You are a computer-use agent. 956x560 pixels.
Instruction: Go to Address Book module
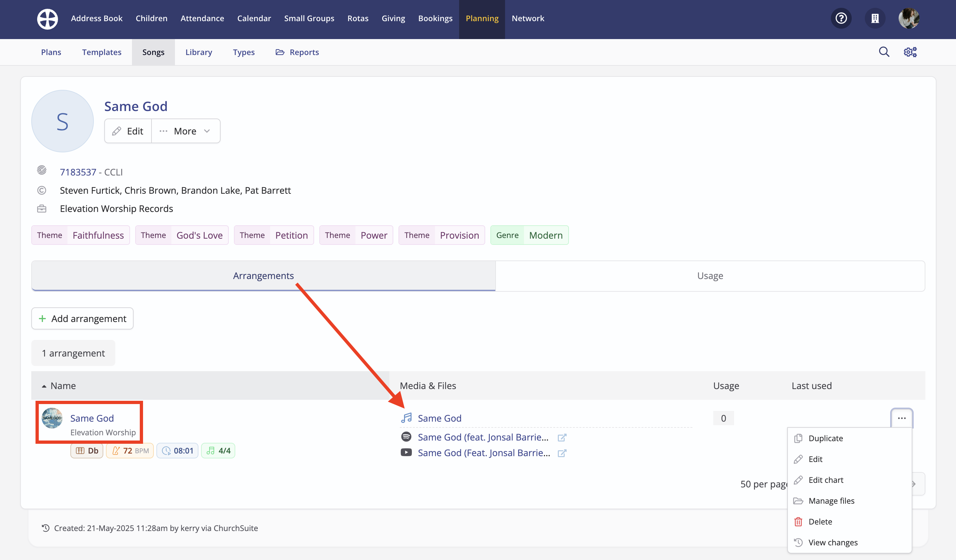click(97, 18)
